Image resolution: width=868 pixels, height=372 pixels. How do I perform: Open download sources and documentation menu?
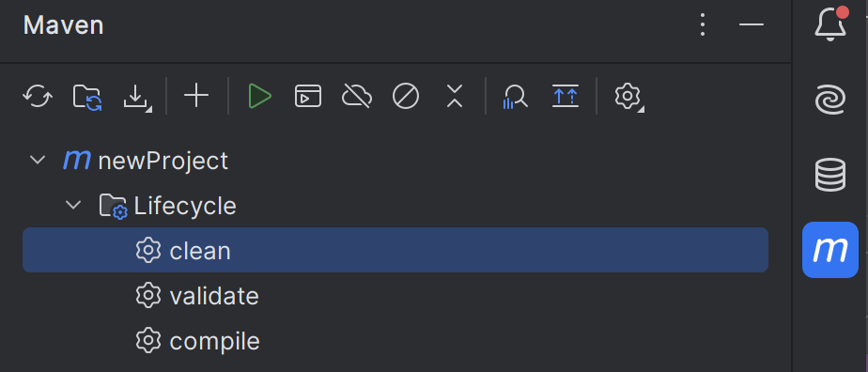[137, 98]
